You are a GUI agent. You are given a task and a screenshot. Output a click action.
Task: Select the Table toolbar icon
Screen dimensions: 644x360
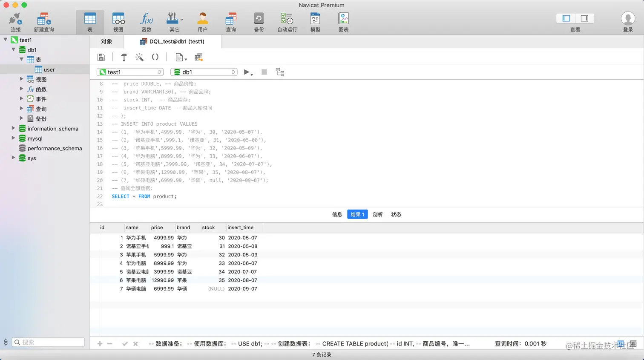click(90, 22)
